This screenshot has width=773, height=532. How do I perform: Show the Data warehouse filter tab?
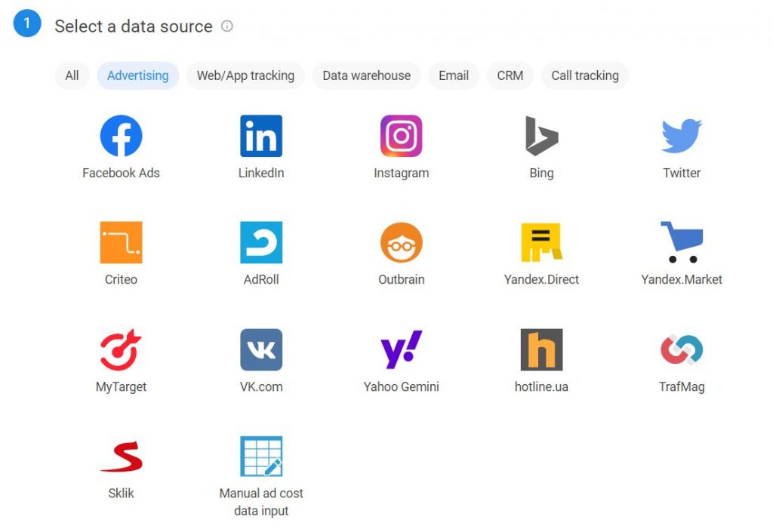coord(367,75)
